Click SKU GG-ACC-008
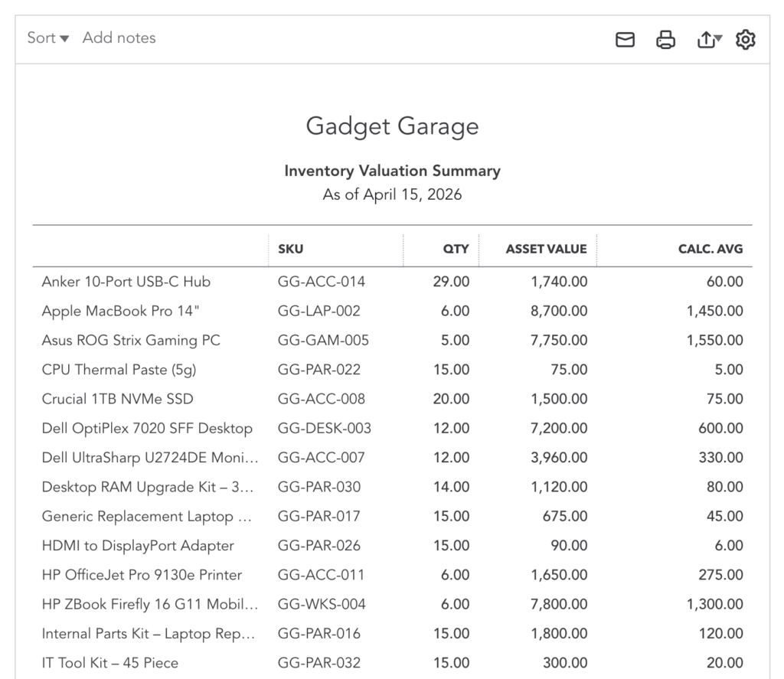This screenshot has height=679, width=784. pos(322,399)
